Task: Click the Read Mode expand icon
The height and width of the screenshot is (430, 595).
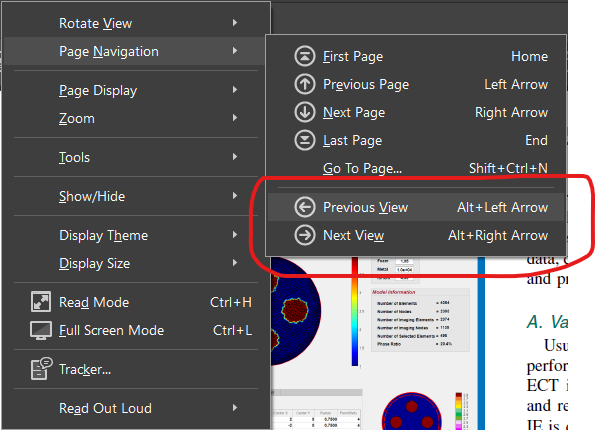Action: (41, 302)
